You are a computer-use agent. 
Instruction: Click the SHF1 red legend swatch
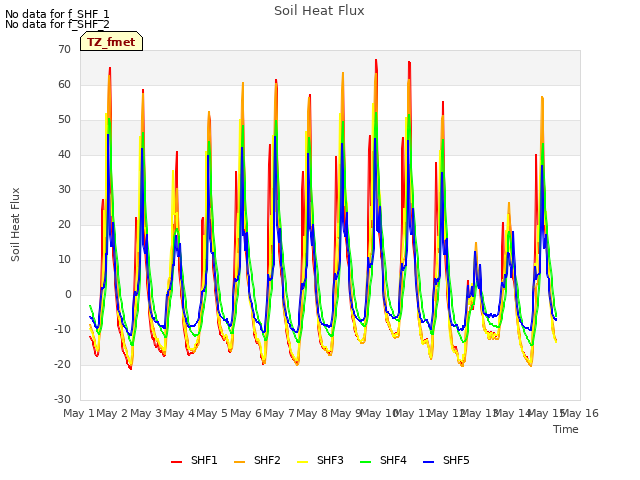176,462
